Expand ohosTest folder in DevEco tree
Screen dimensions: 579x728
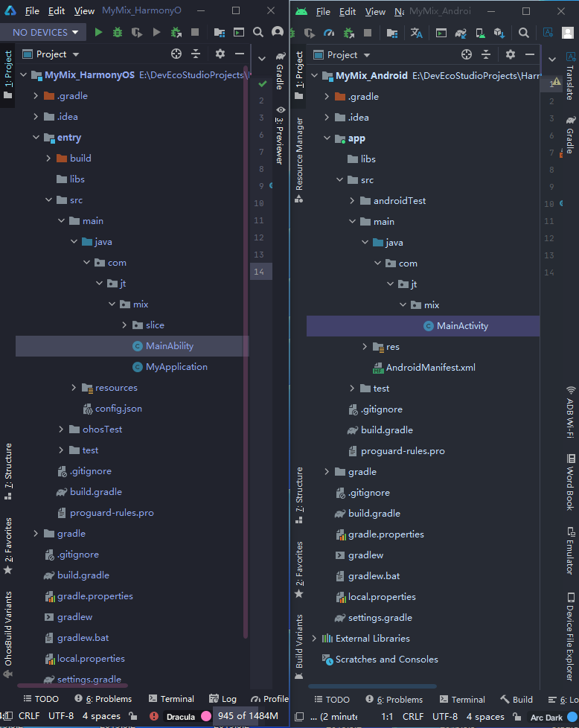pos(61,429)
